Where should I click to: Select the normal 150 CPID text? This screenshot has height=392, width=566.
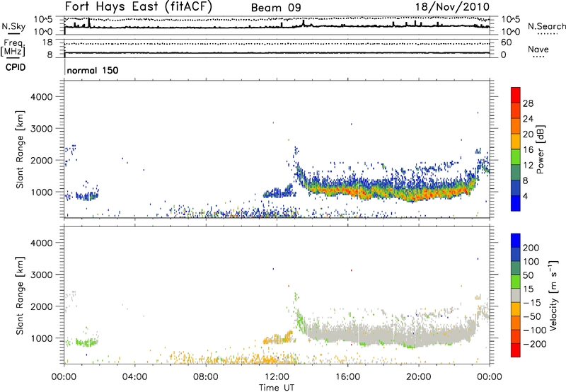click(93, 70)
